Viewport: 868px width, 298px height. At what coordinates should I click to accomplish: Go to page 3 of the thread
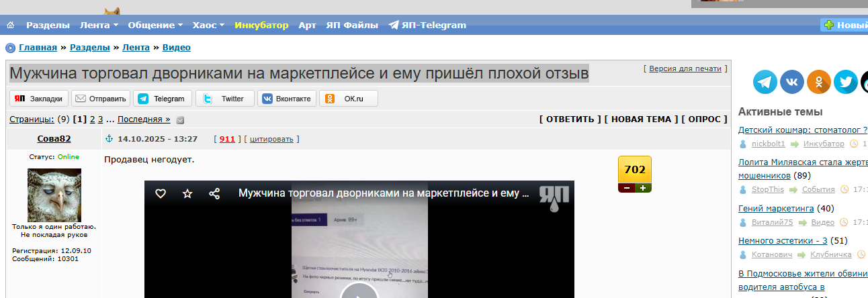pos(101,119)
